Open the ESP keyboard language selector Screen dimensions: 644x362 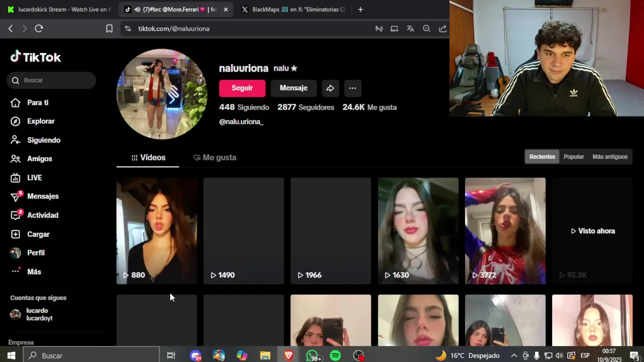tap(585, 355)
